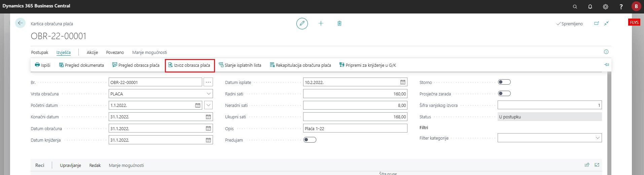This screenshot has height=175, width=644.
Task: Click the Ispiši print action
Action: click(43, 65)
